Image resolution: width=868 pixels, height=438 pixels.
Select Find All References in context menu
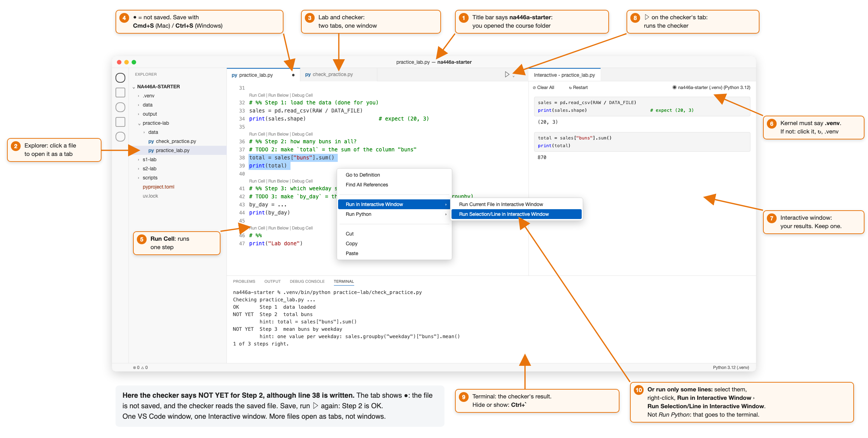click(394, 185)
